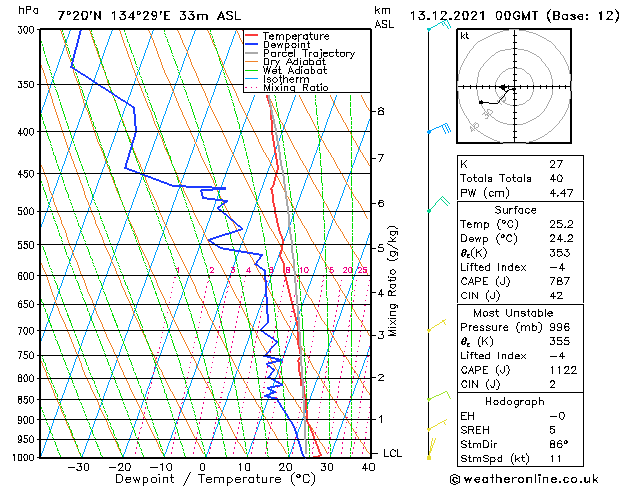Click the station coordinates 7°20'N 134°29'E title
This screenshot has width=629, height=486.
149,16
